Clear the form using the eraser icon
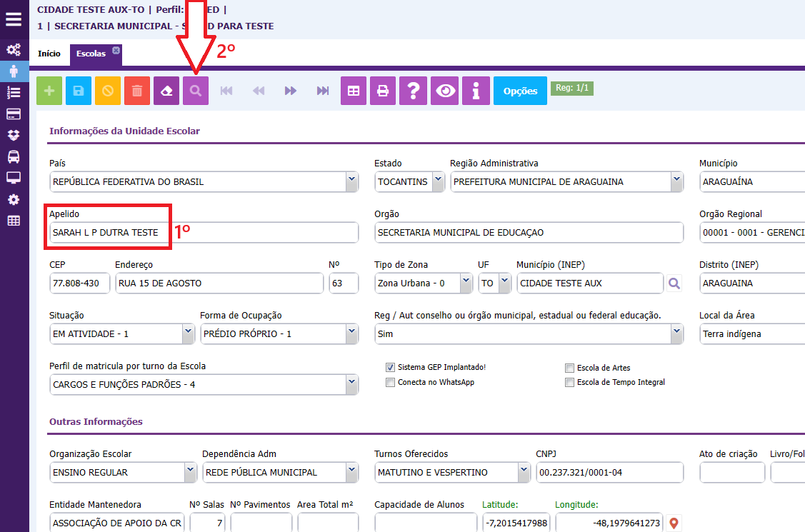The width and height of the screenshot is (805, 532). click(x=166, y=91)
